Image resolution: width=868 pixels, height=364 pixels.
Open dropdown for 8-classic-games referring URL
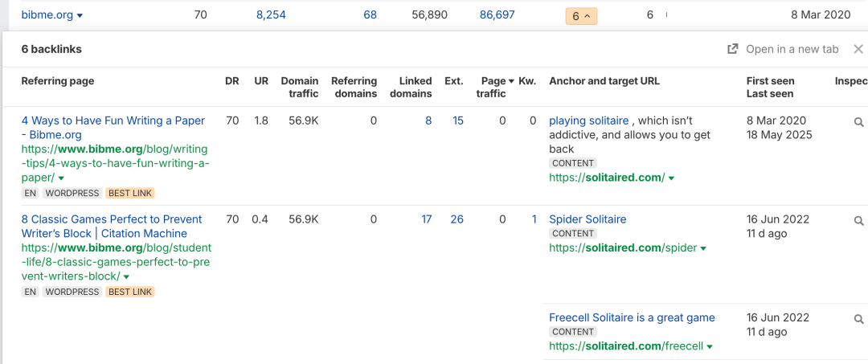click(x=127, y=276)
